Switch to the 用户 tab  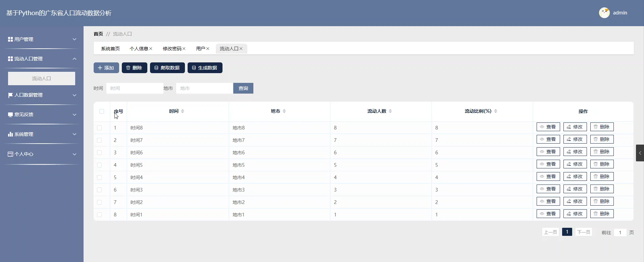[200, 49]
